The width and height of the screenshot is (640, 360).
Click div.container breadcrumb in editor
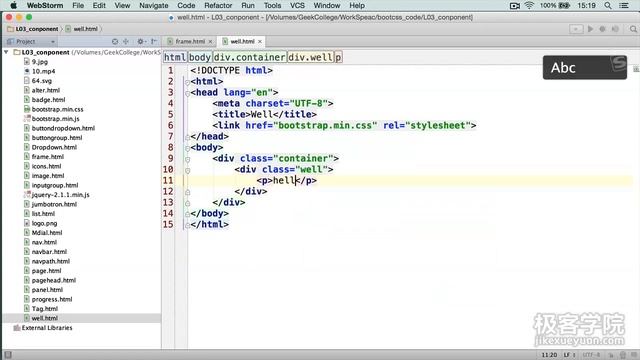click(x=249, y=57)
